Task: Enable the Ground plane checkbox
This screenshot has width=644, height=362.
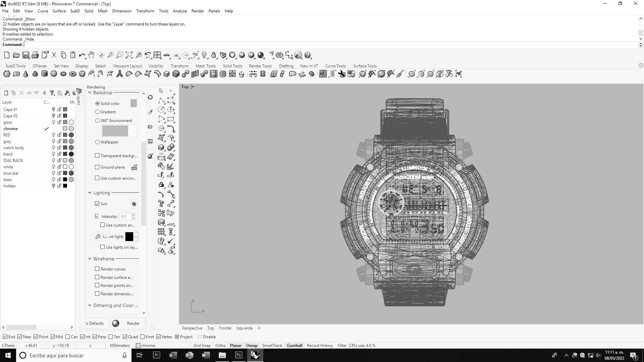Action: pyautogui.click(x=97, y=167)
